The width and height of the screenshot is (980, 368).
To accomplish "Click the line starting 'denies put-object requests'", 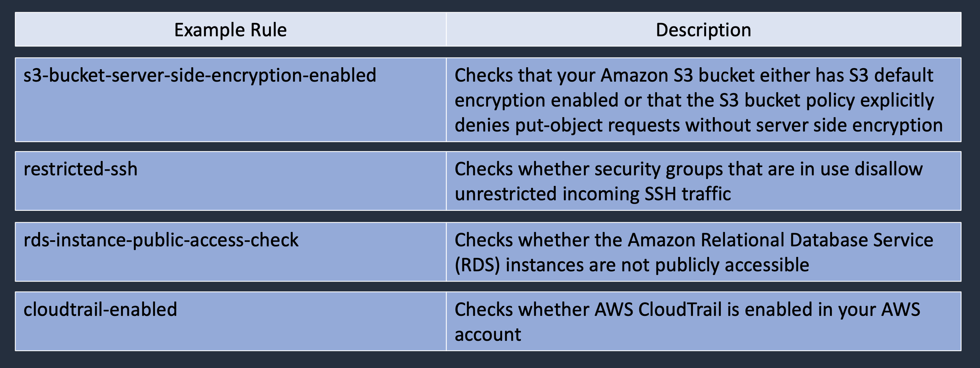I will (699, 125).
